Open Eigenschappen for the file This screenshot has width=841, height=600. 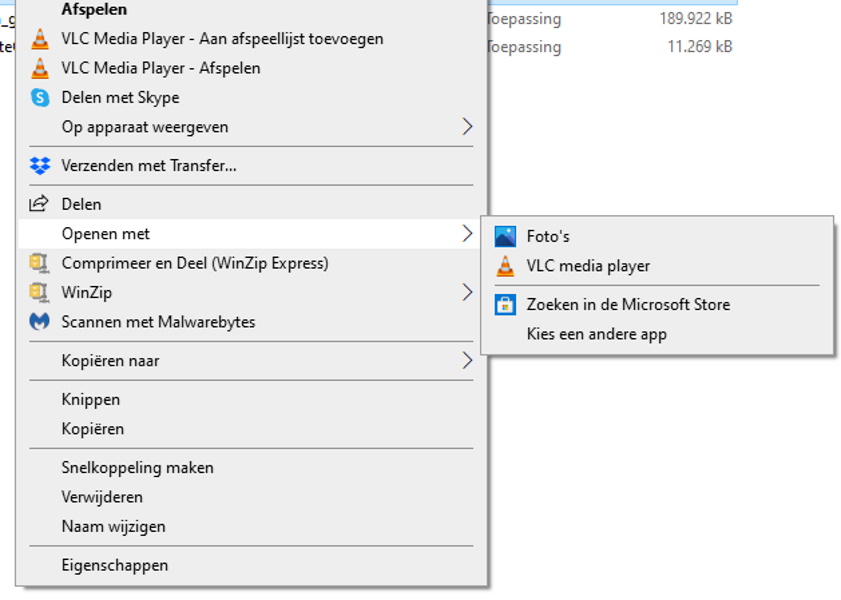pos(252,565)
